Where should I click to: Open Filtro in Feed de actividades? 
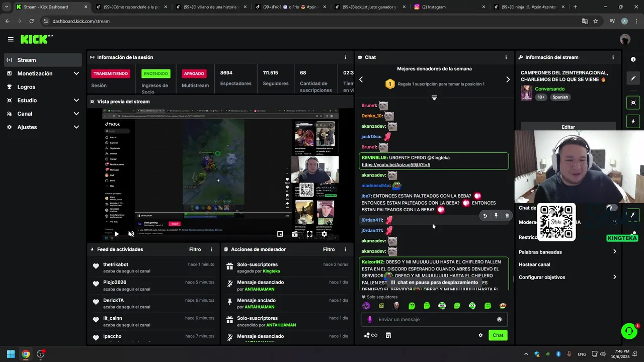coord(195,249)
